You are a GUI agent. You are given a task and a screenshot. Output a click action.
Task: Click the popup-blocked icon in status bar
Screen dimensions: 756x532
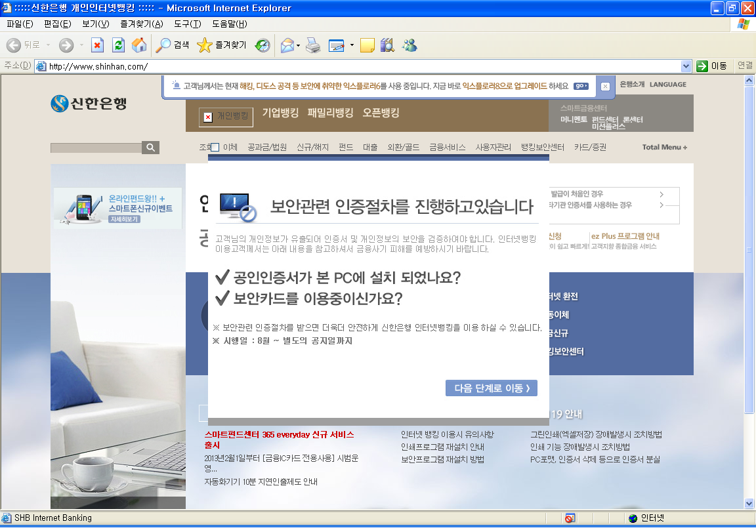[x=570, y=518]
